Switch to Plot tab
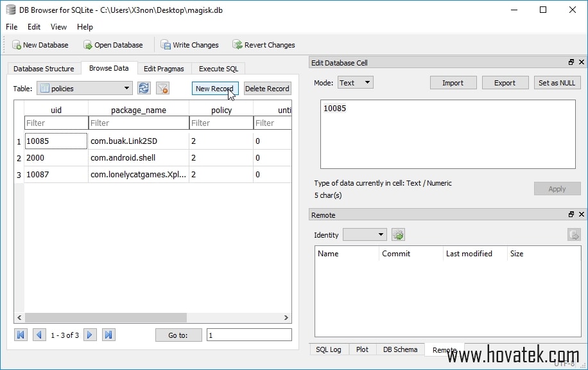588x370 pixels. [362, 349]
